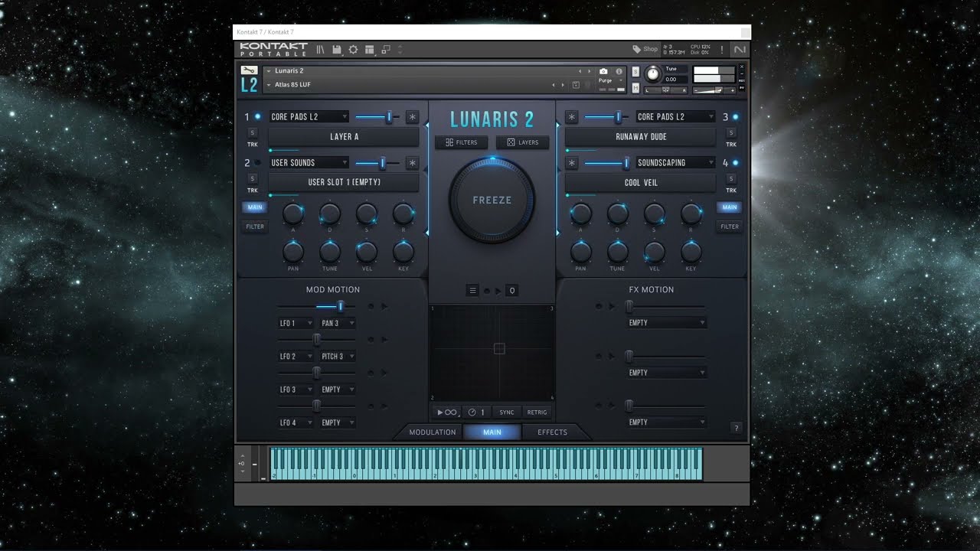Select left MAIN envelope page

coord(255,207)
